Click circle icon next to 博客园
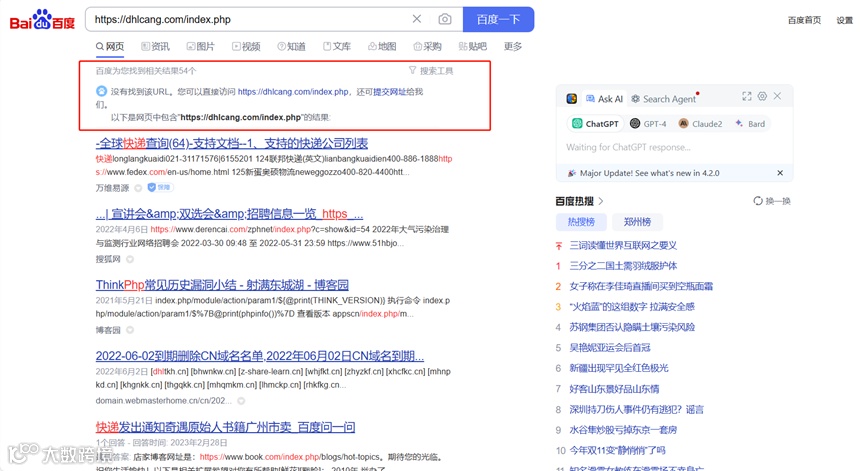Viewport: 865px width, 471px height. (x=130, y=330)
